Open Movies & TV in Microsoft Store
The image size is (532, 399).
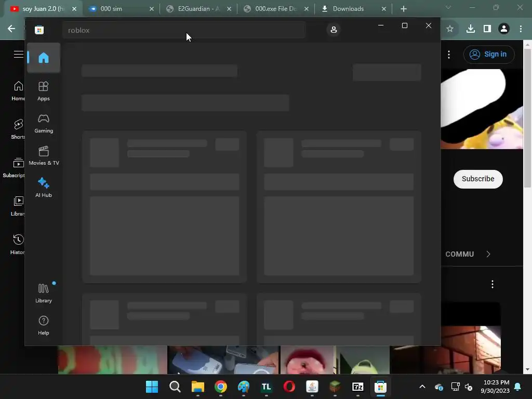[44, 156]
